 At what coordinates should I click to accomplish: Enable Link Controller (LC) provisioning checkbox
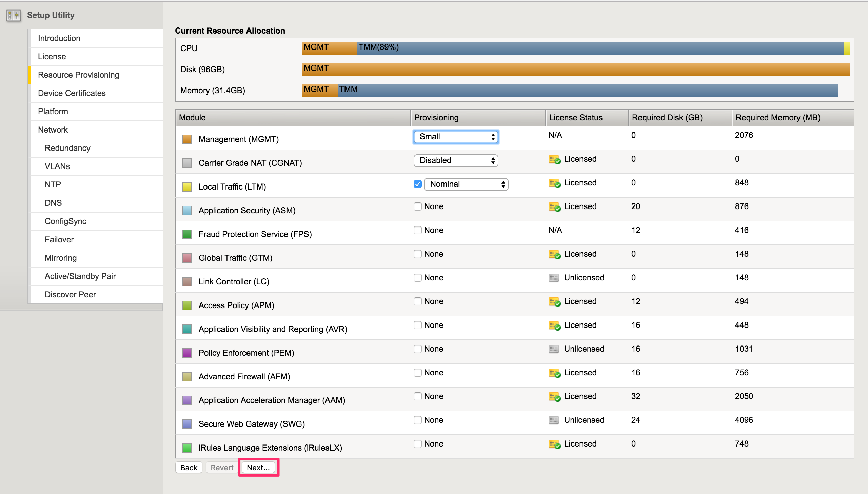coord(417,278)
